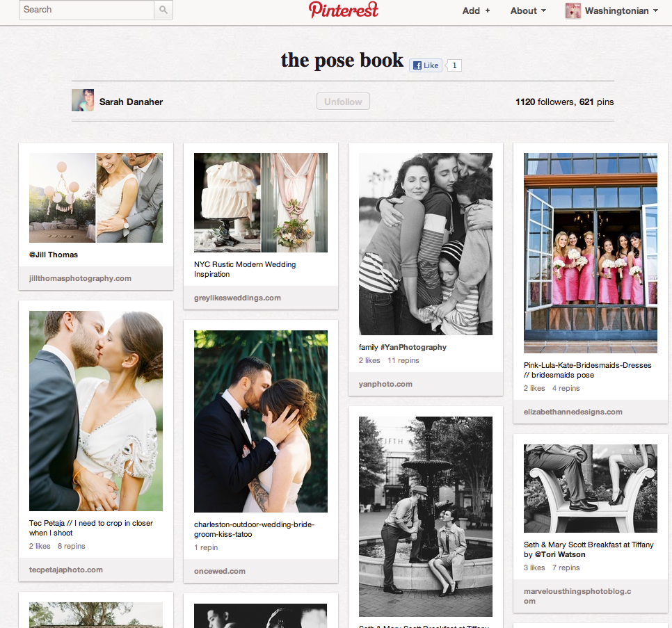Viewport: 672px width, 628px height.
Task: Expand the About dropdown
Action: click(528, 10)
